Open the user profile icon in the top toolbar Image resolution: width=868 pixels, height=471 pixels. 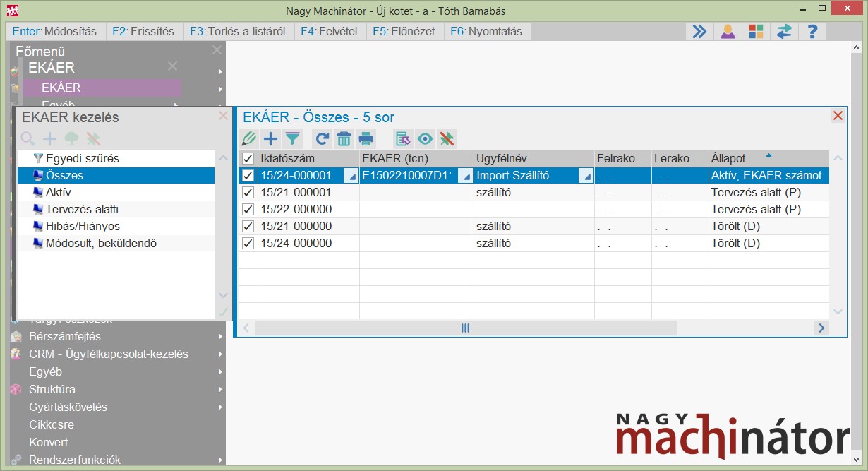pos(728,31)
